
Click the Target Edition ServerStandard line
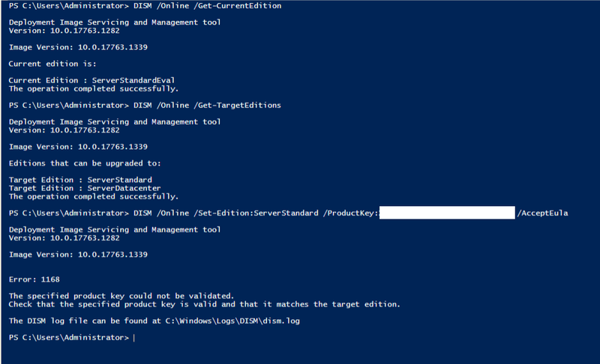tap(80, 180)
